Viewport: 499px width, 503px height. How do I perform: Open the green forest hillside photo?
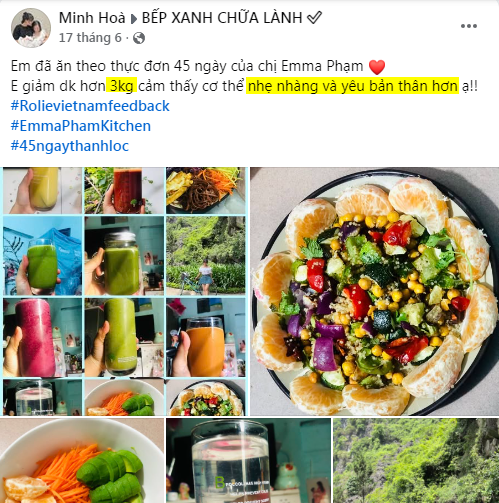click(x=416, y=460)
